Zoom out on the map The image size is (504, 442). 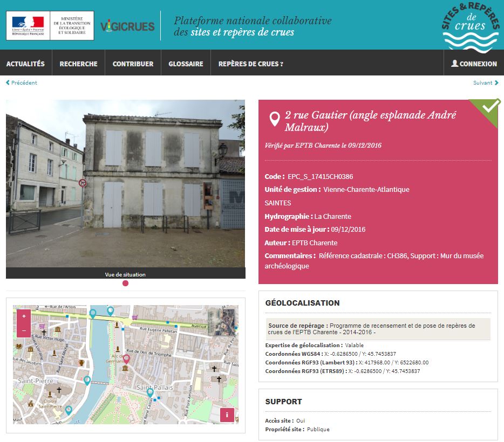(x=24, y=330)
